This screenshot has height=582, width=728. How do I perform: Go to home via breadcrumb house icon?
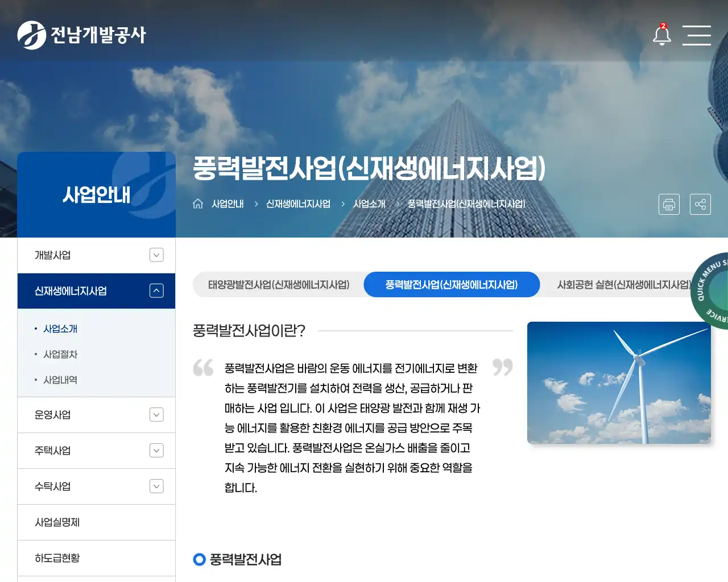pos(198,203)
